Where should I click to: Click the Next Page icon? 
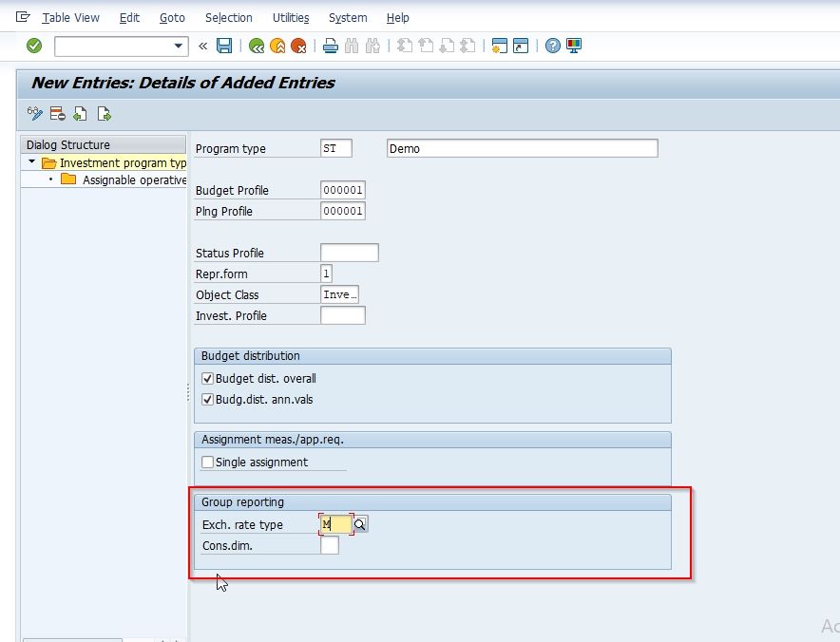(x=447, y=46)
